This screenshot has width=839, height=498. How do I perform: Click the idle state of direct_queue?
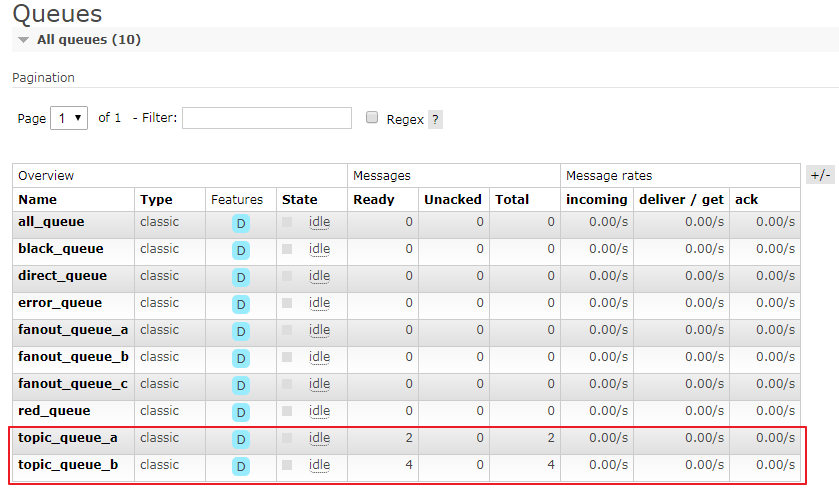(x=319, y=276)
